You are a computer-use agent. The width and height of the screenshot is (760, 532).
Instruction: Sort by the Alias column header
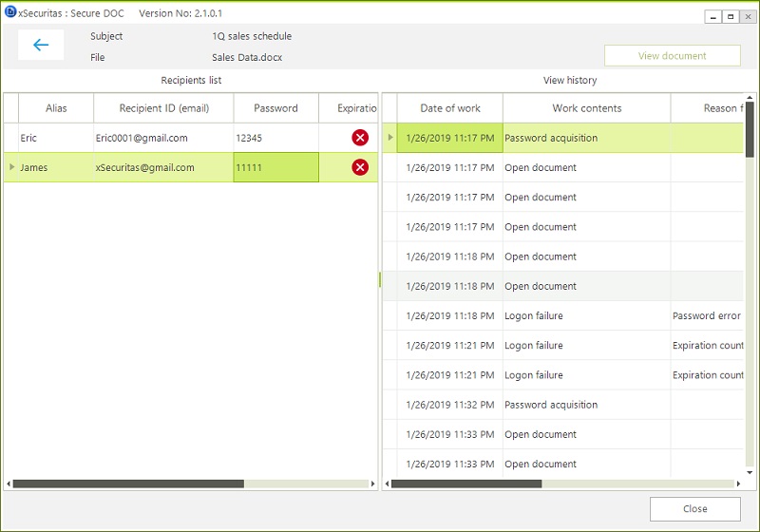56,108
